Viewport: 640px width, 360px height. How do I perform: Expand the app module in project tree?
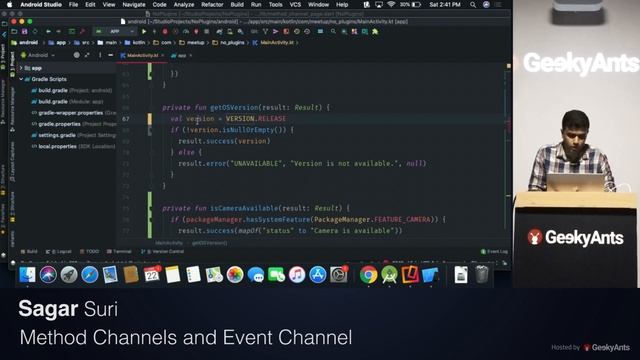pos(21,68)
